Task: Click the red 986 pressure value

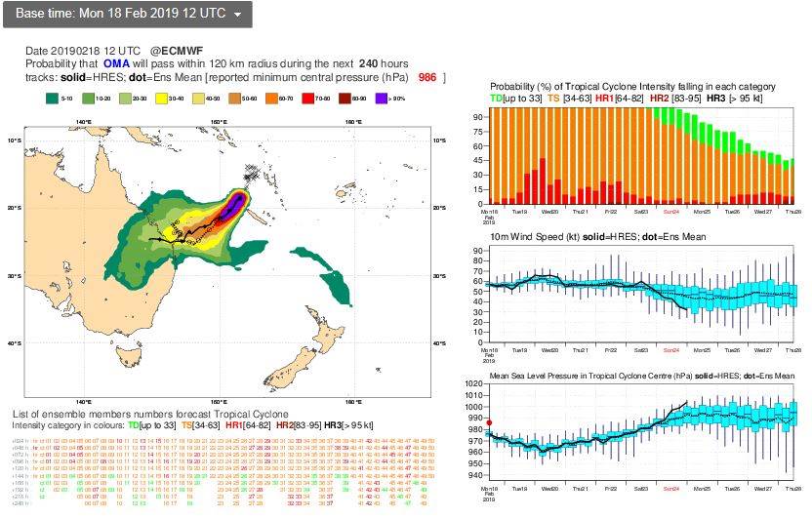Action: click(x=426, y=77)
